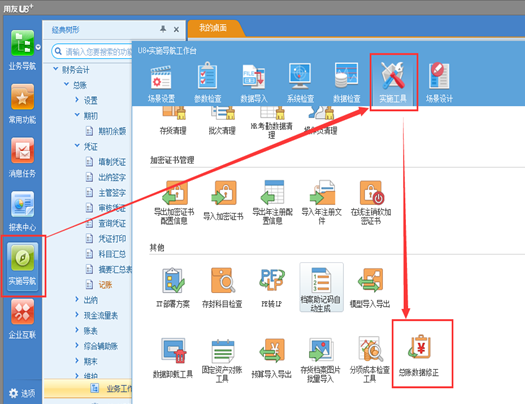Open 记账 tree item

pos(99,285)
